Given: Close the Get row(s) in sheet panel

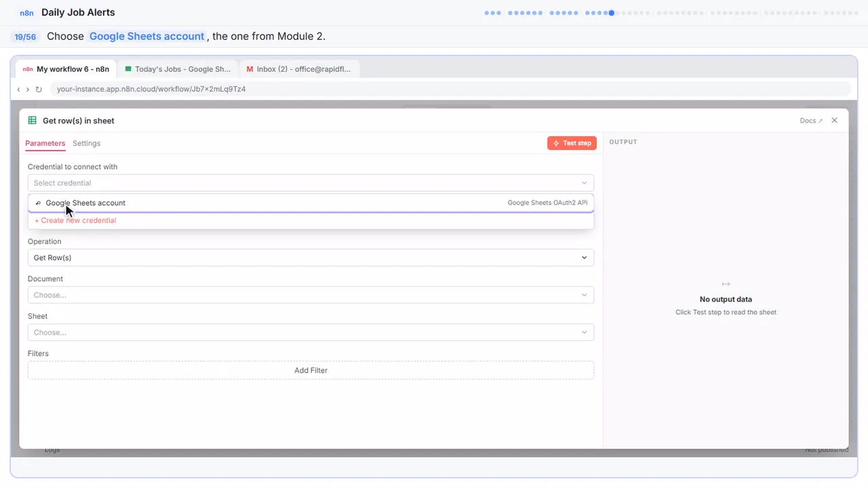Looking at the screenshot, I should pyautogui.click(x=835, y=121).
